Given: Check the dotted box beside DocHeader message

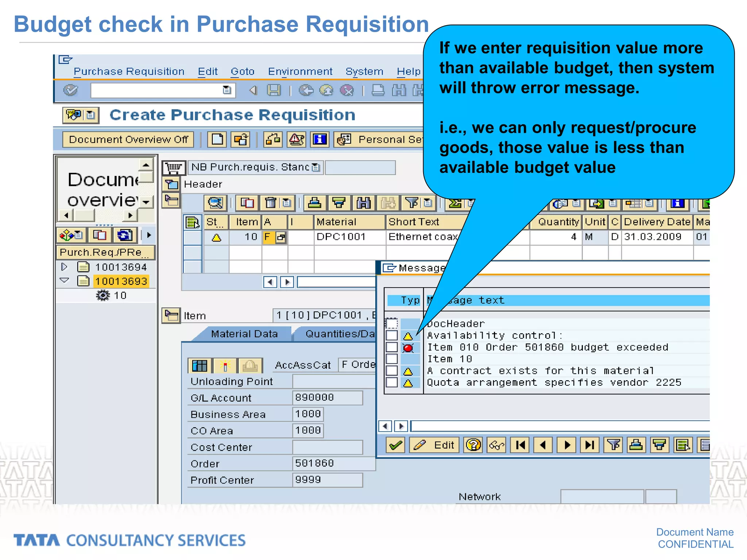Looking at the screenshot, I should [x=392, y=323].
